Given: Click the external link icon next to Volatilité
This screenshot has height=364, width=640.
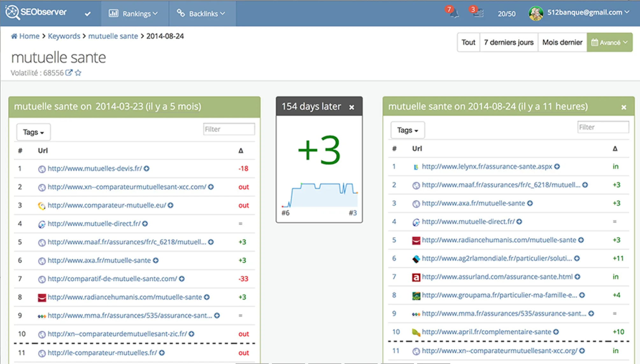Looking at the screenshot, I should point(69,73).
